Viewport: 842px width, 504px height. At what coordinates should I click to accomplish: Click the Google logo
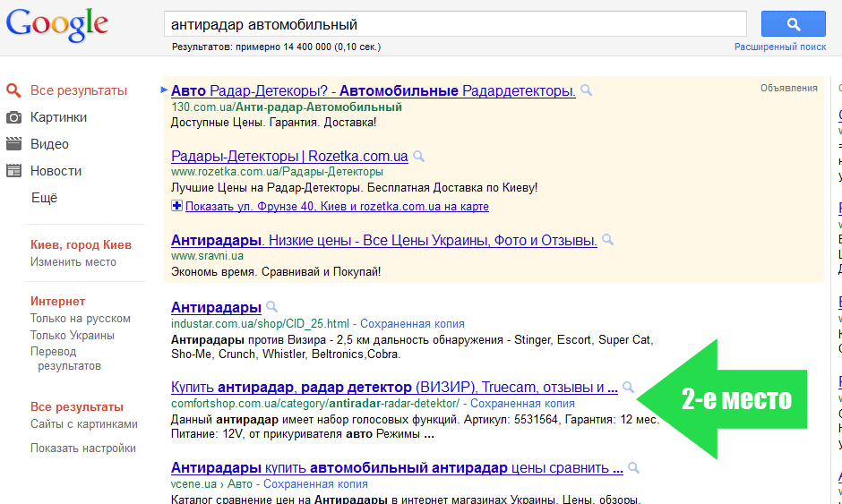(57, 25)
